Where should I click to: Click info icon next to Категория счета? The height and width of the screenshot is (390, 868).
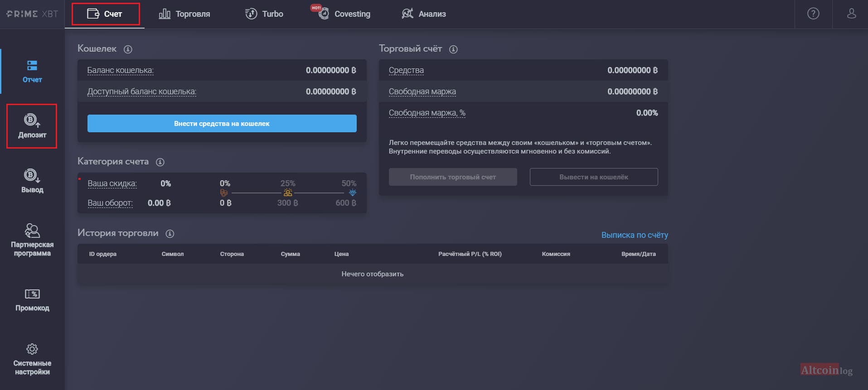(160, 162)
